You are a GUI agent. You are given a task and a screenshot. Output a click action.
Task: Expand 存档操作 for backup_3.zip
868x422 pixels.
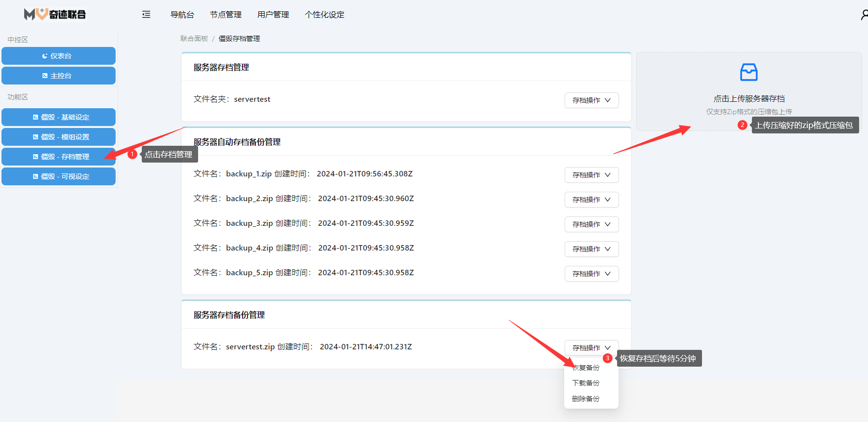coord(591,224)
